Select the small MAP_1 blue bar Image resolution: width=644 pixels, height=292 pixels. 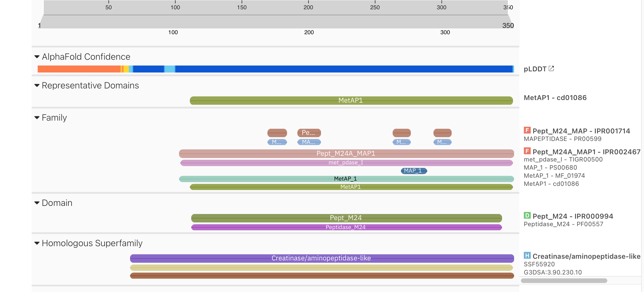pyautogui.click(x=414, y=171)
